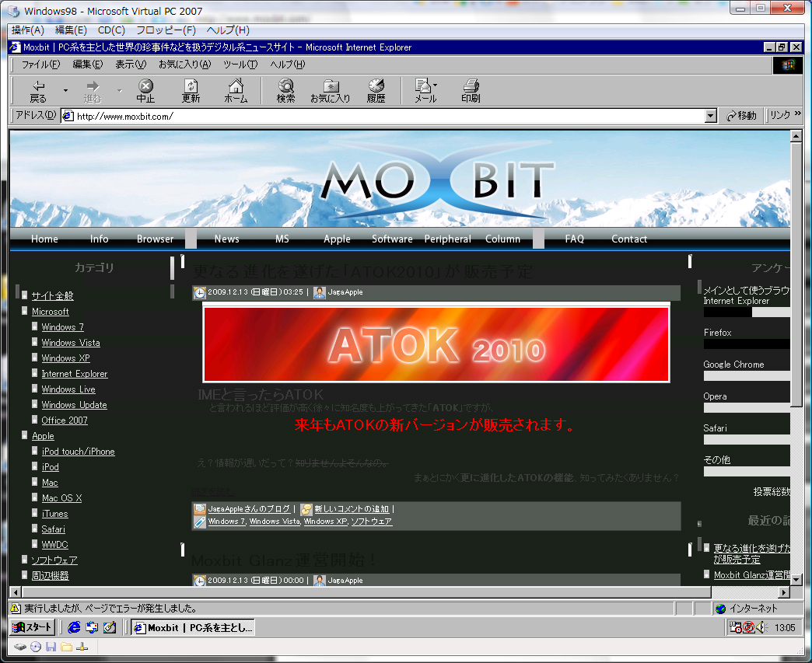Select the Home navigation tab on Moxbit
The height and width of the screenshot is (663, 812).
tap(44, 239)
